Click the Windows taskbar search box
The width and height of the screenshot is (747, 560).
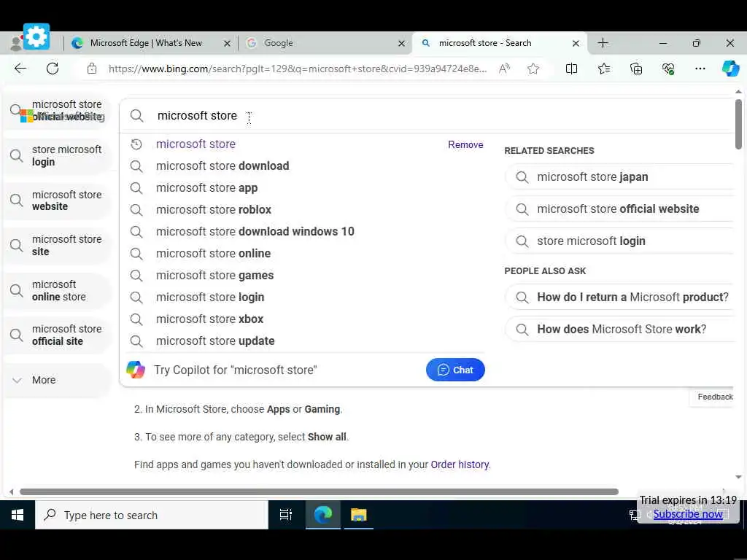point(152,515)
